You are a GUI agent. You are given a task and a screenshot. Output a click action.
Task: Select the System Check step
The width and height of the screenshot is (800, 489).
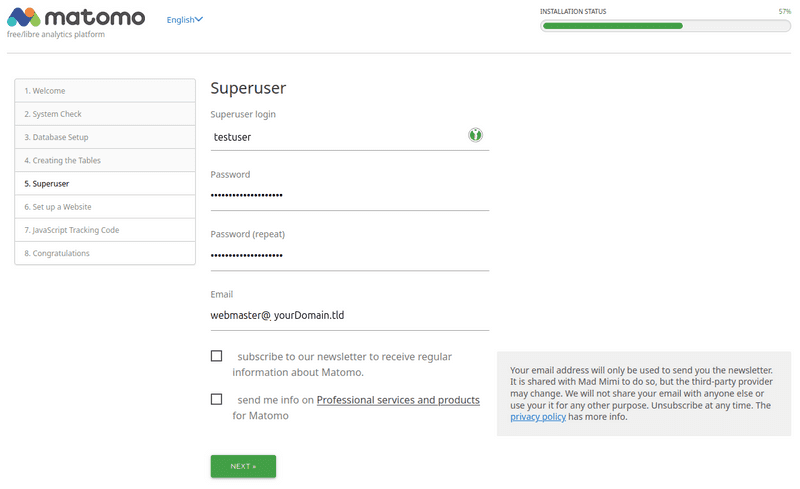pyautogui.click(x=105, y=114)
